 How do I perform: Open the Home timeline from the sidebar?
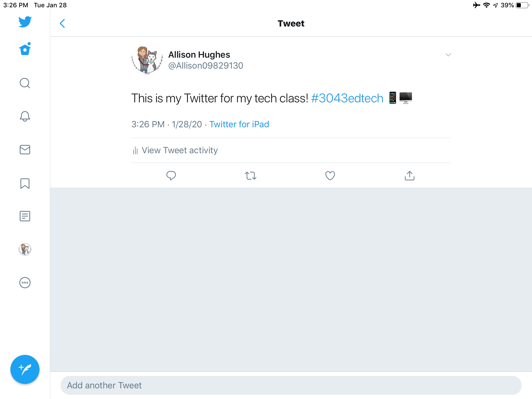(x=25, y=49)
